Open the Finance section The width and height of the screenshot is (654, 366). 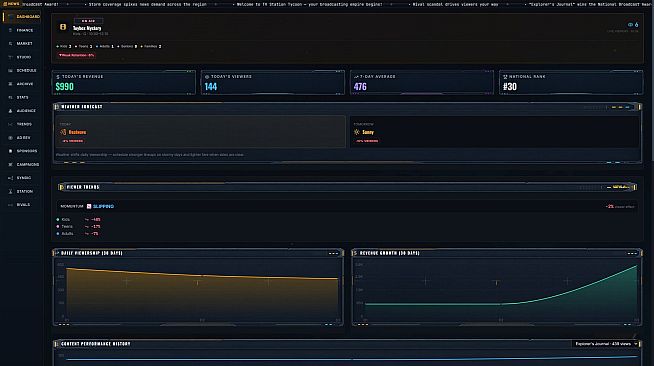[x=23, y=30]
